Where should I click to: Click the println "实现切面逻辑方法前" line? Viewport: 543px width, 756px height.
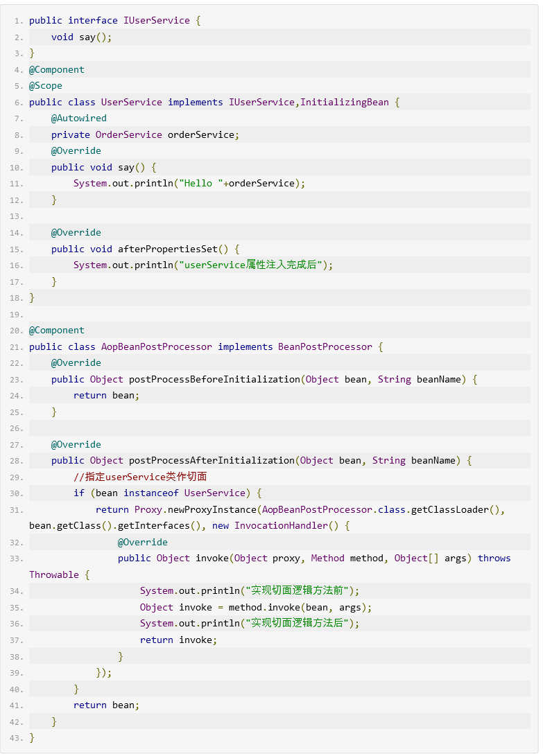pyautogui.click(x=250, y=590)
